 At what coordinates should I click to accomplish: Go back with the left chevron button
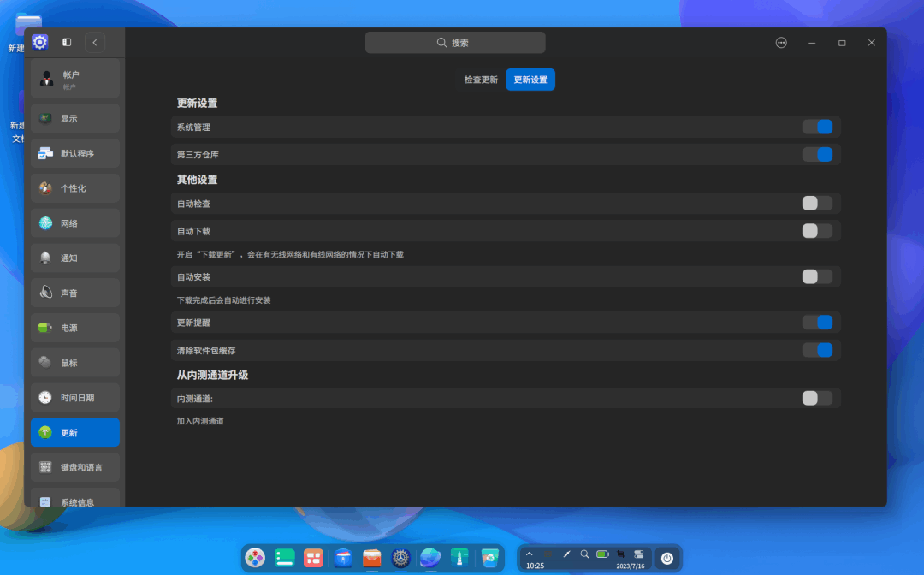(95, 43)
